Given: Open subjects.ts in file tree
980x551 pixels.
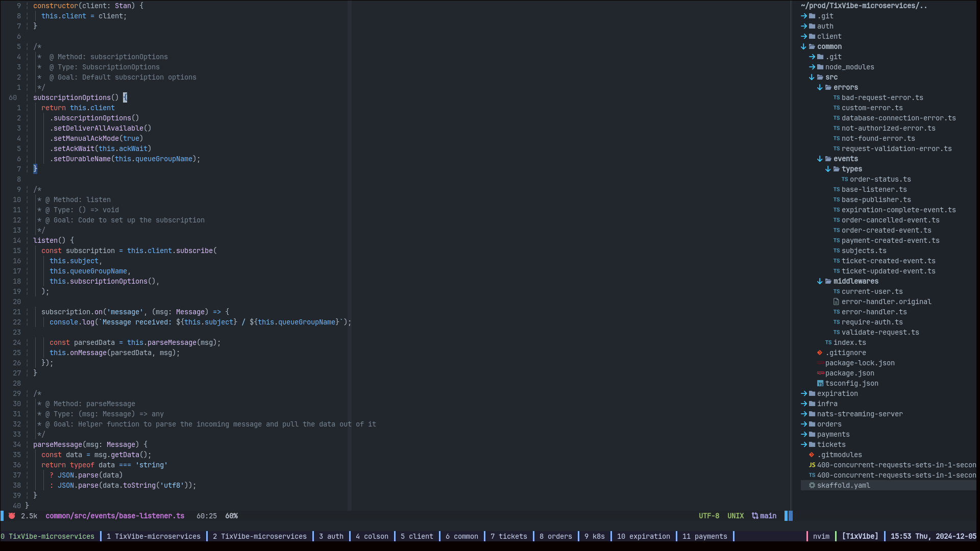Looking at the screenshot, I should tap(864, 251).
